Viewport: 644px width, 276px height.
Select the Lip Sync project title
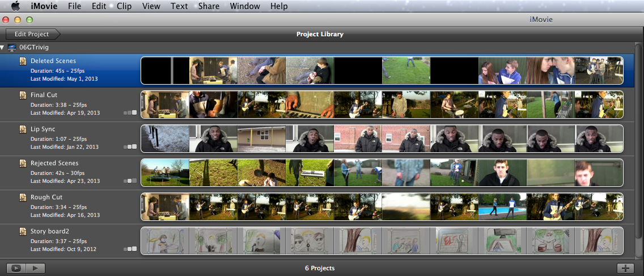pos(43,129)
